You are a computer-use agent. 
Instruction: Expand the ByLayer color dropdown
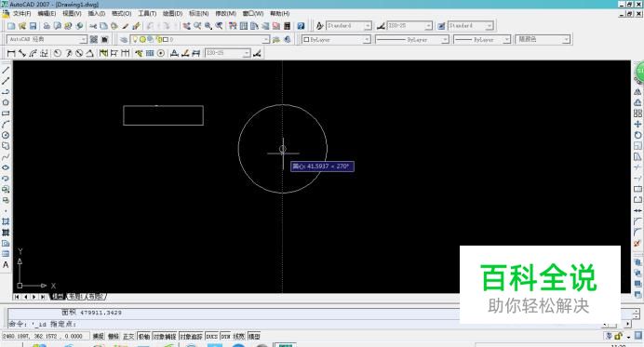pos(336,39)
